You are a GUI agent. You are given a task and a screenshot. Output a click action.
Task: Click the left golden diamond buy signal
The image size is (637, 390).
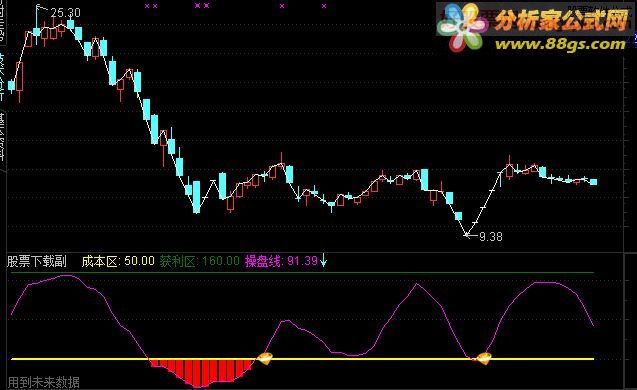coord(264,359)
